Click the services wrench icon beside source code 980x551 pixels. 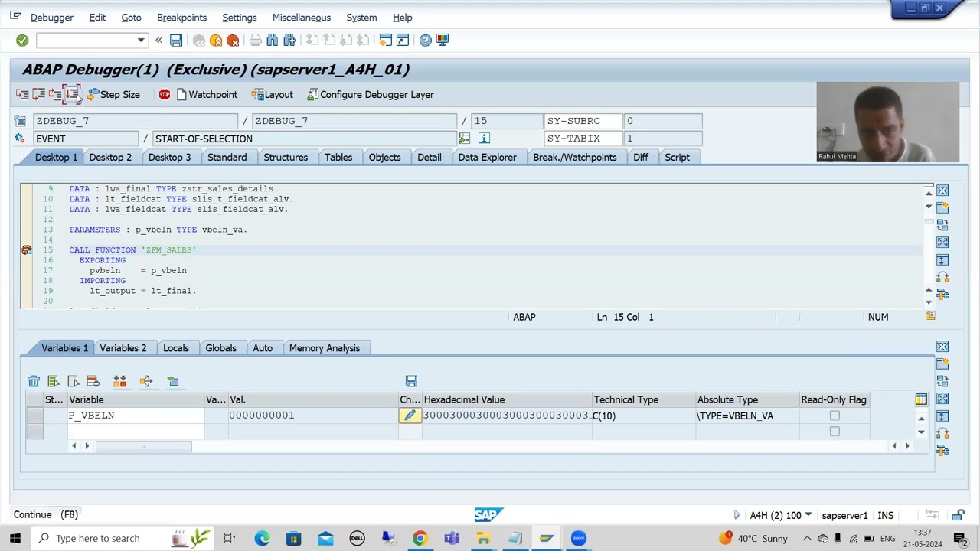[942, 295]
